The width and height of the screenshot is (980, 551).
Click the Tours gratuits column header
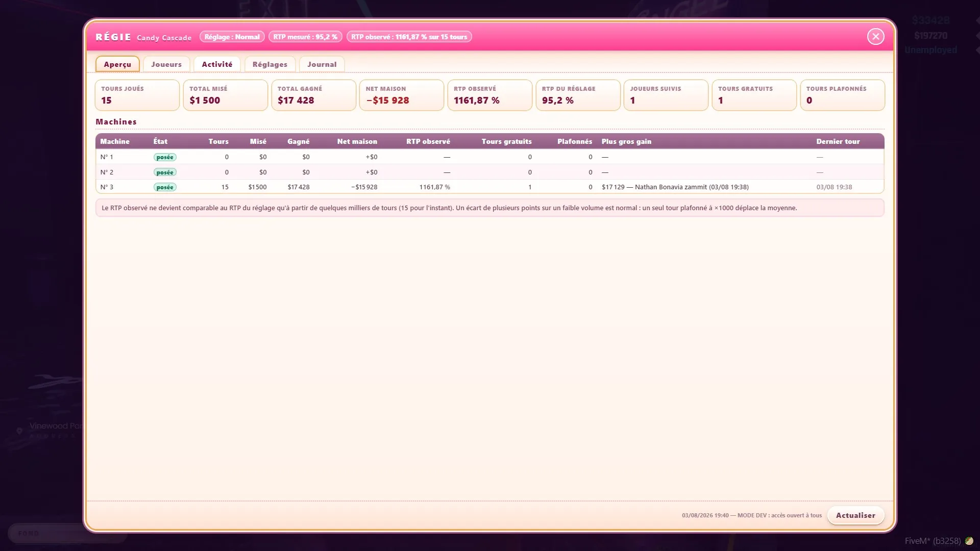(x=506, y=141)
